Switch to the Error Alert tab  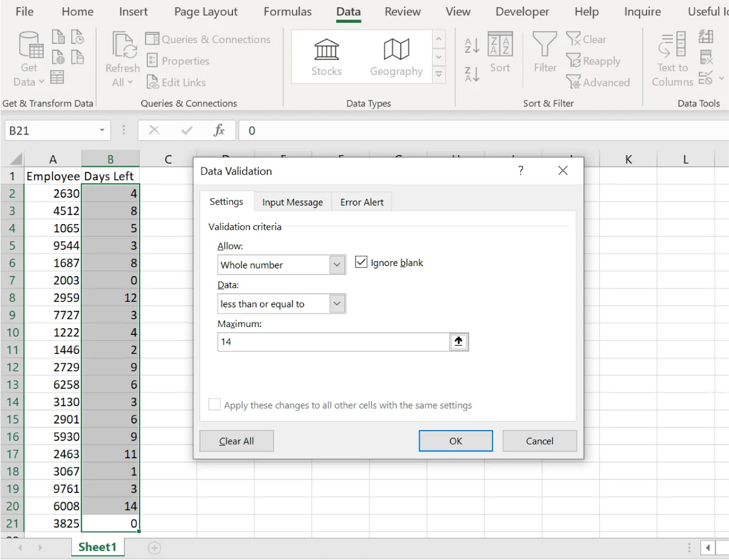[x=361, y=202]
